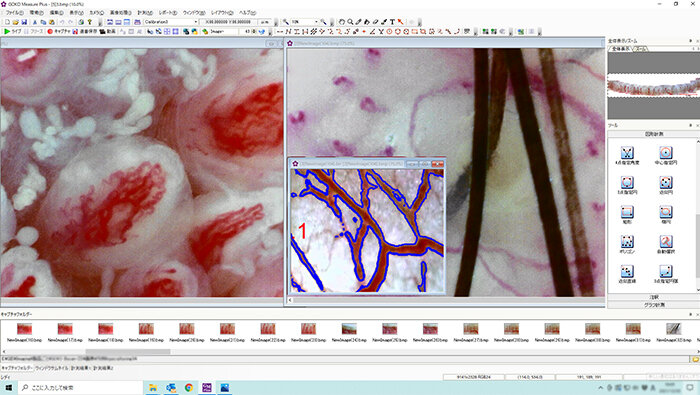
Task: Open the Calibration dropdown
Action: coord(171,22)
